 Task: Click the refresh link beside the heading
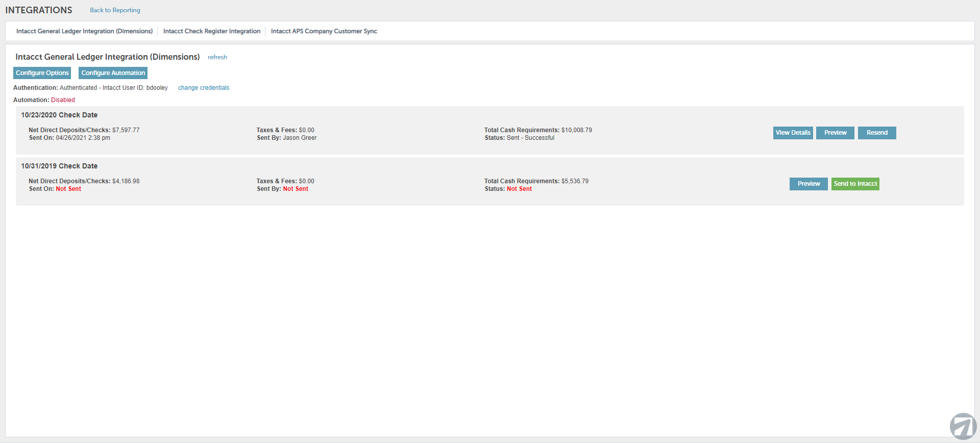pos(217,57)
